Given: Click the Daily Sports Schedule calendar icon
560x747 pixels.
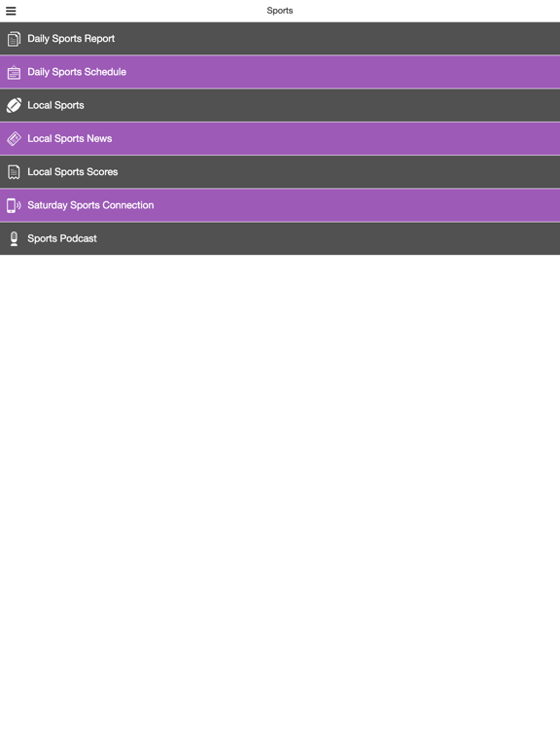Looking at the screenshot, I should pyautogui.click(x=14, y=72).
